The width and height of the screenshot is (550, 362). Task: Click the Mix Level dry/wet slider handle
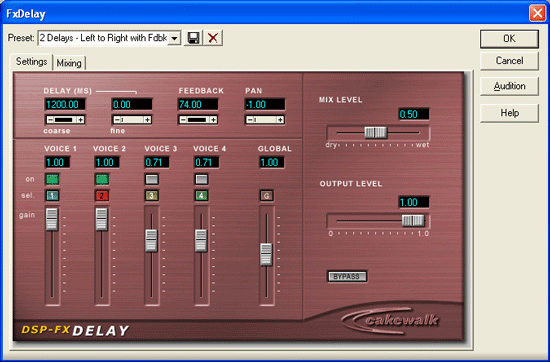click(376, 133)
